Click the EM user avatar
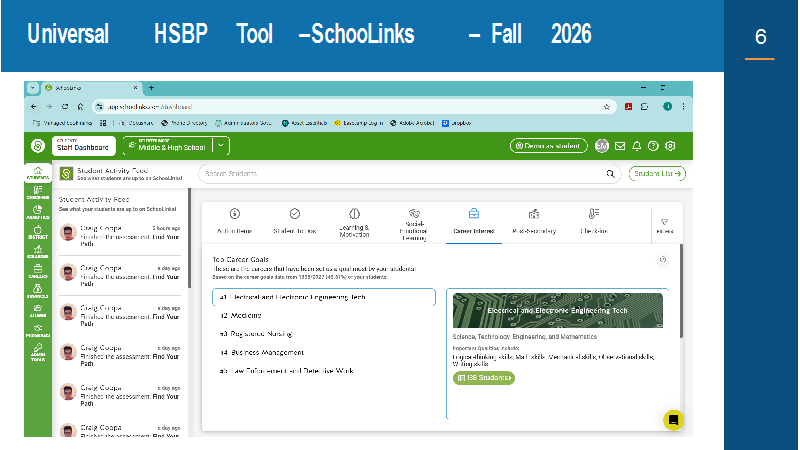800x450 pixels. coord(602,146)
